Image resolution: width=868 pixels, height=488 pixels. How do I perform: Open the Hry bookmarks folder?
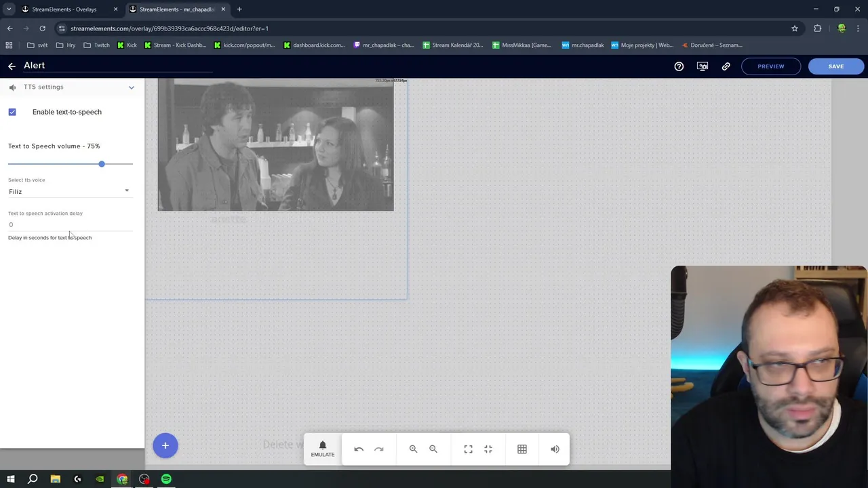[x=66, y=45]
